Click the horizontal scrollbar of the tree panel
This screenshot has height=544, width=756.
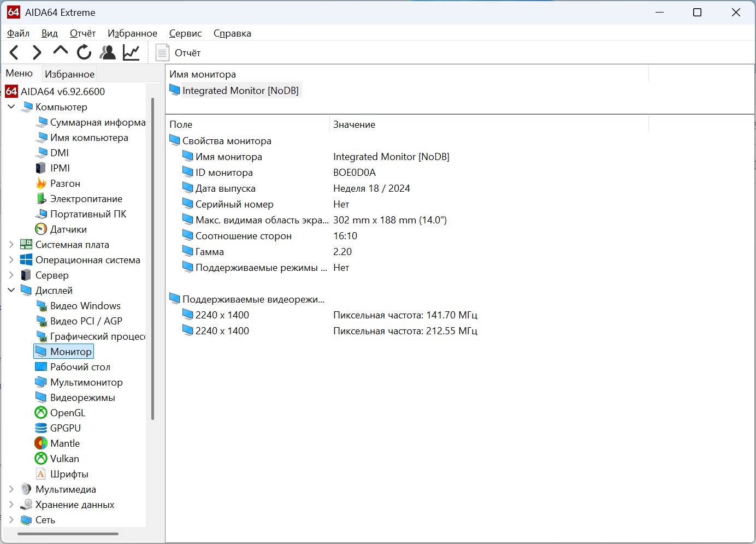68,534
